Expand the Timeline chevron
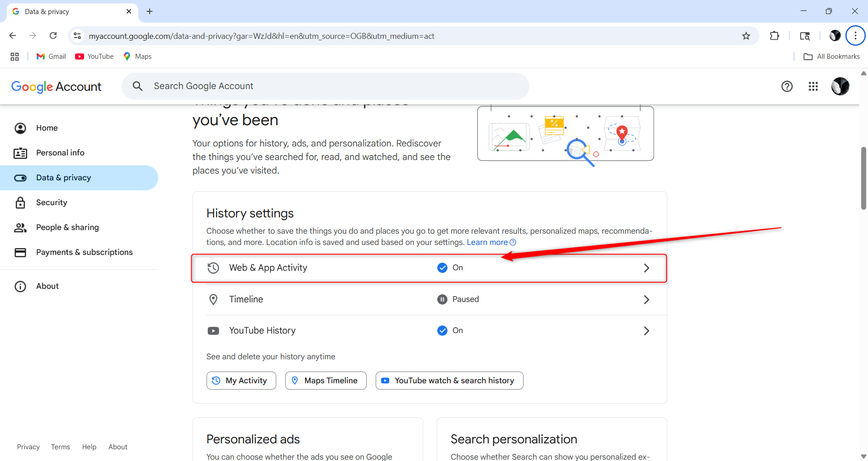Viewport: 868px width, 461px height. point(646,300)
